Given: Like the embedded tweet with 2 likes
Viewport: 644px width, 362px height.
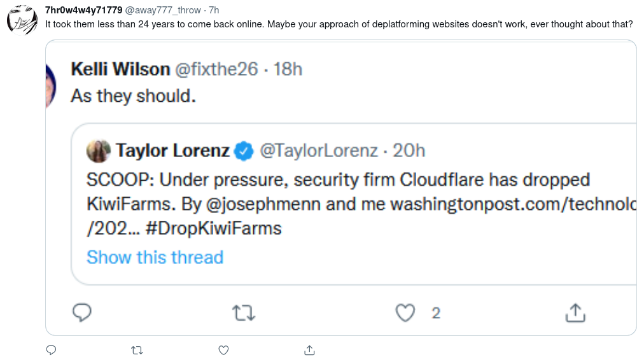Looking at the screenshot, I should [x=405, y=313].
